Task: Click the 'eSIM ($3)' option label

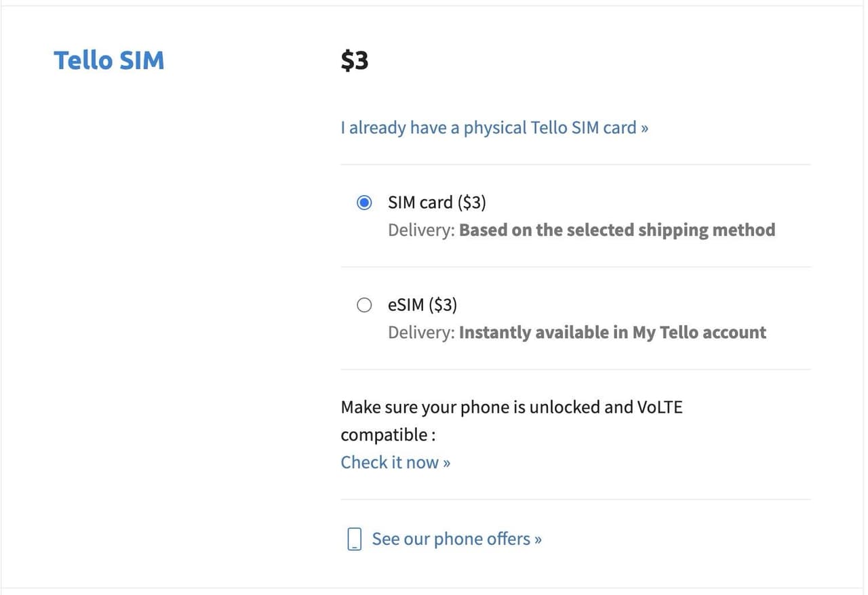Action: point(422,305)
